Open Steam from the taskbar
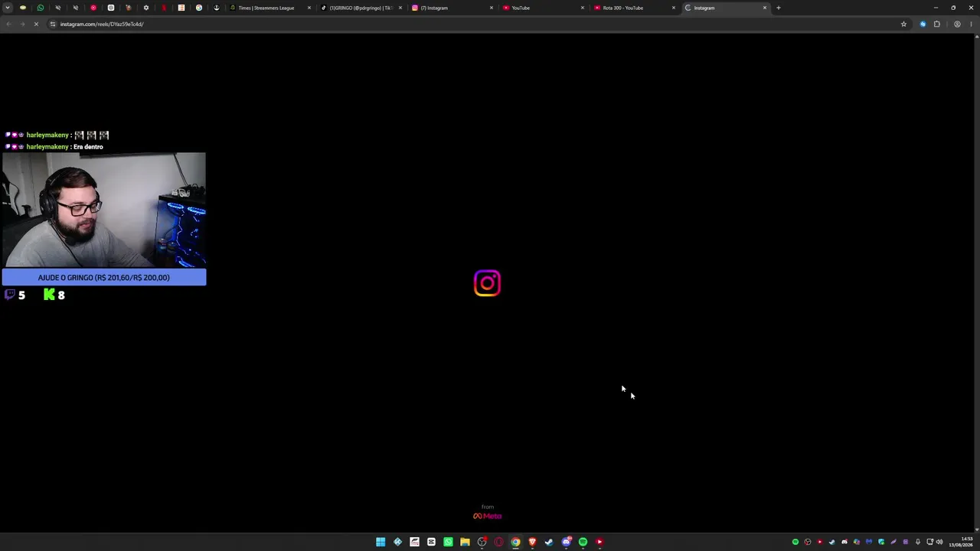980x551 pixels. click(549, 542)
